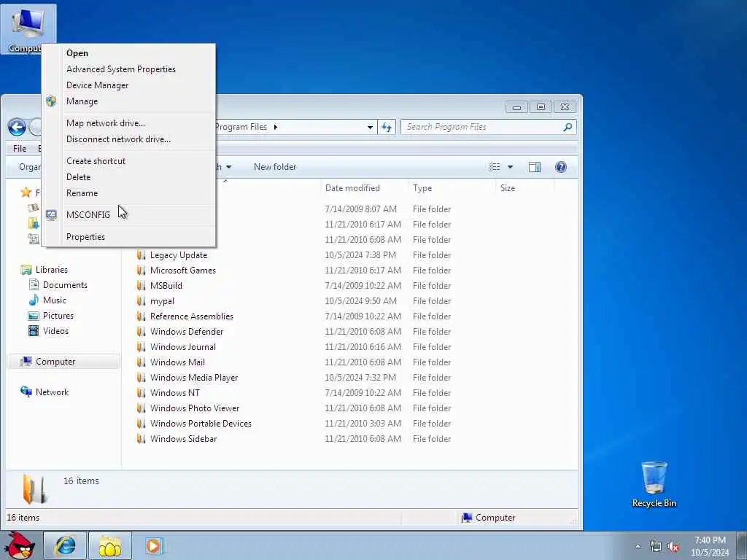747x560 pixels.
Task: Choose Properties from context menu
Action: pos(128,237)
